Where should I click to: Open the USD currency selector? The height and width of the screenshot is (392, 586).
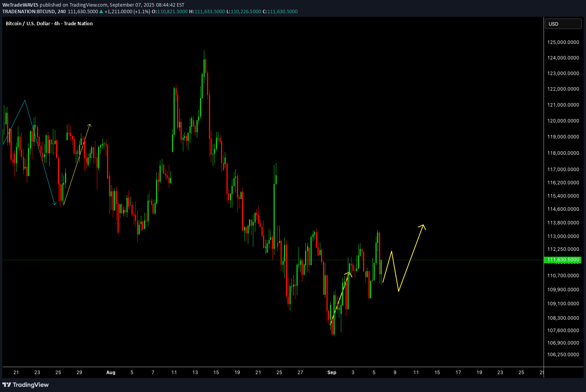click(563, 24)
